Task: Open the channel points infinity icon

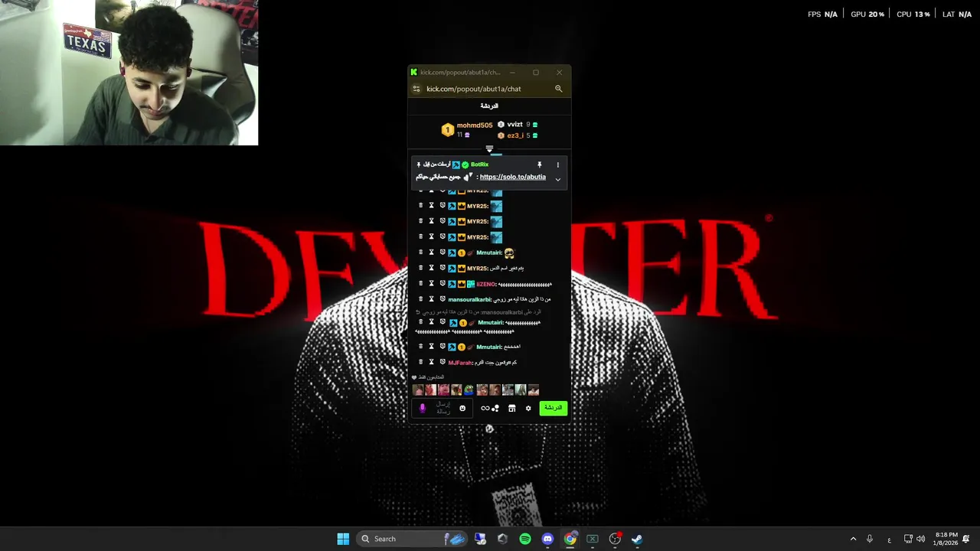Action: tap(485, 408)
